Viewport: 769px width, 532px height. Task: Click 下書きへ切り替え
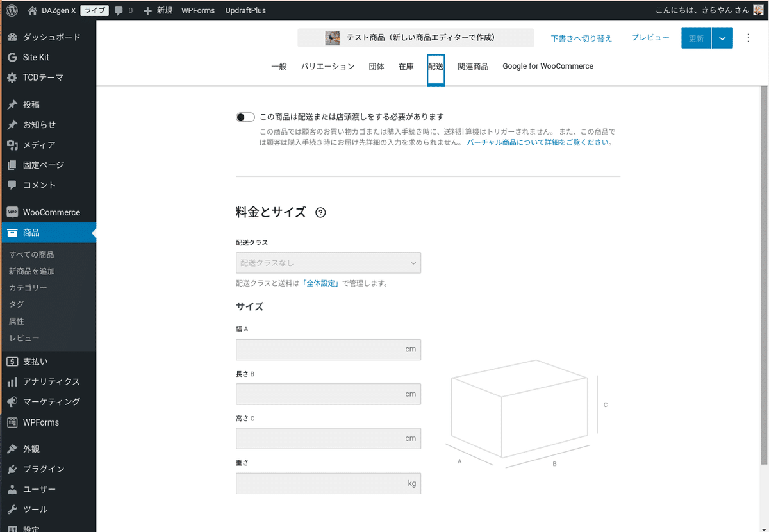(x=581, y=38)
